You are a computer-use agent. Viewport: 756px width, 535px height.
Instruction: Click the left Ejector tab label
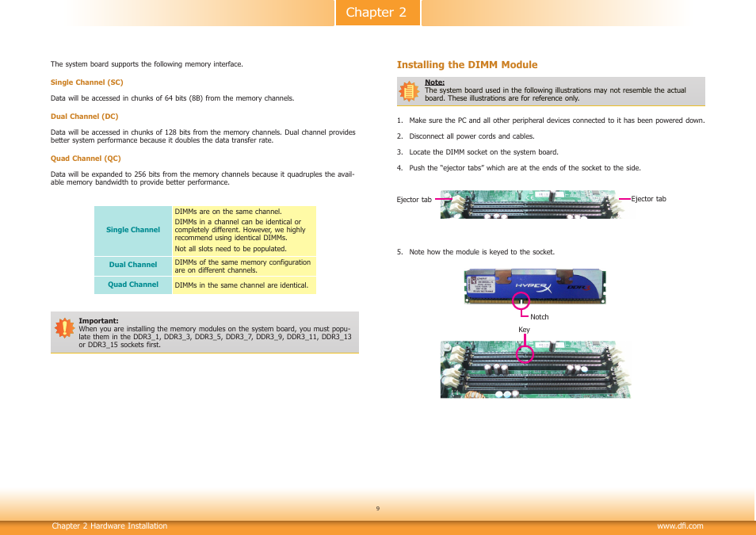[414, 200]
